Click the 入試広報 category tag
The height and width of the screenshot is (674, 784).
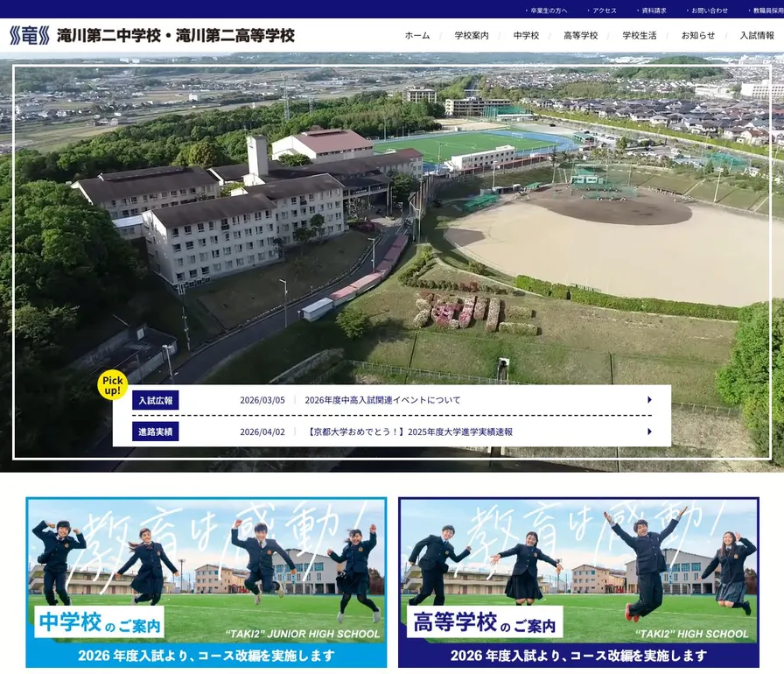point(156,401)
